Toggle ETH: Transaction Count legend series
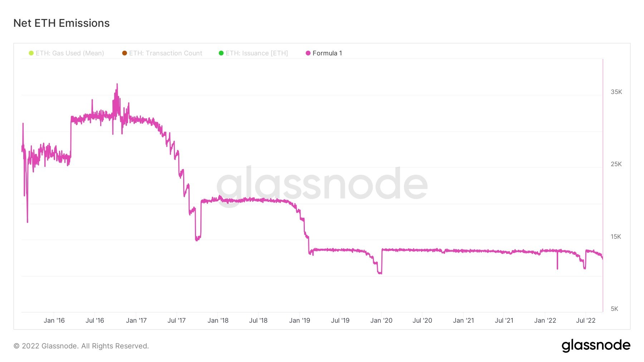This screenshot has width=644, height=362. pyautogui.click(x=162, y=53)
